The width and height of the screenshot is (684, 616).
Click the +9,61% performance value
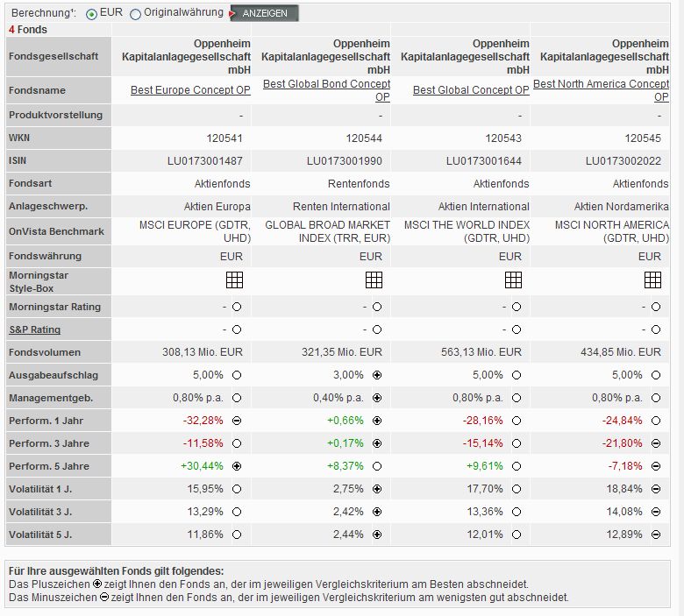[485, 466]
